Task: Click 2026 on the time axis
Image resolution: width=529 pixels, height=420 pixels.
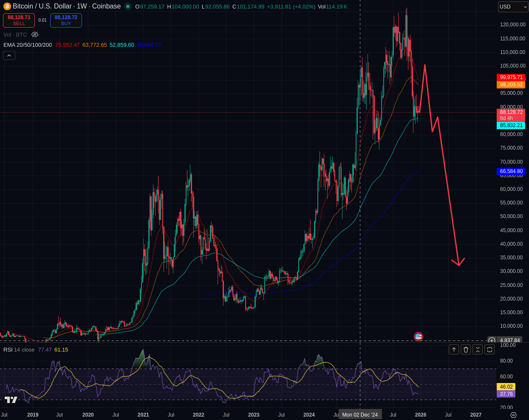Action: pyautogui.click(x=421, y=415)
